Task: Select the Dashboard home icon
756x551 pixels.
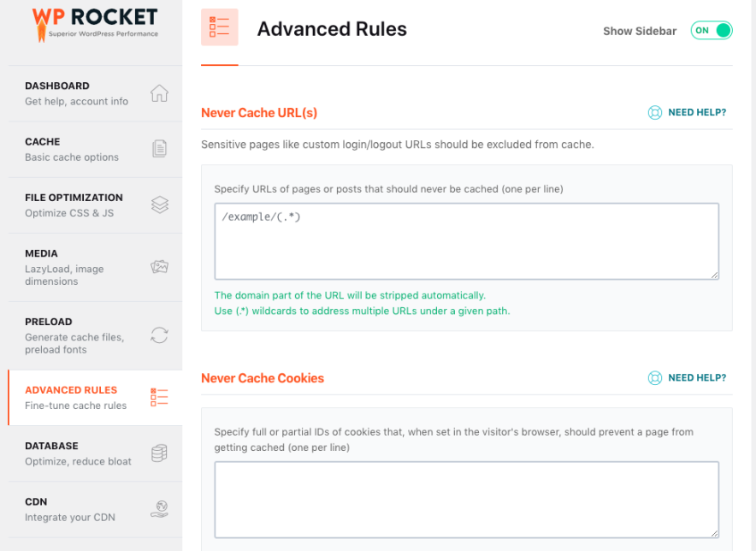Action: tap(160, 93)
